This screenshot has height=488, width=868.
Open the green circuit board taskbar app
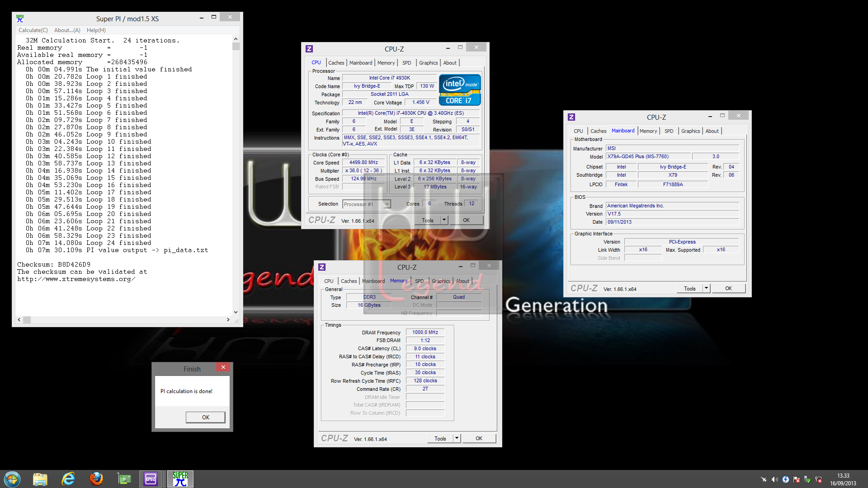pyautogui.click(x=124, y=479)
